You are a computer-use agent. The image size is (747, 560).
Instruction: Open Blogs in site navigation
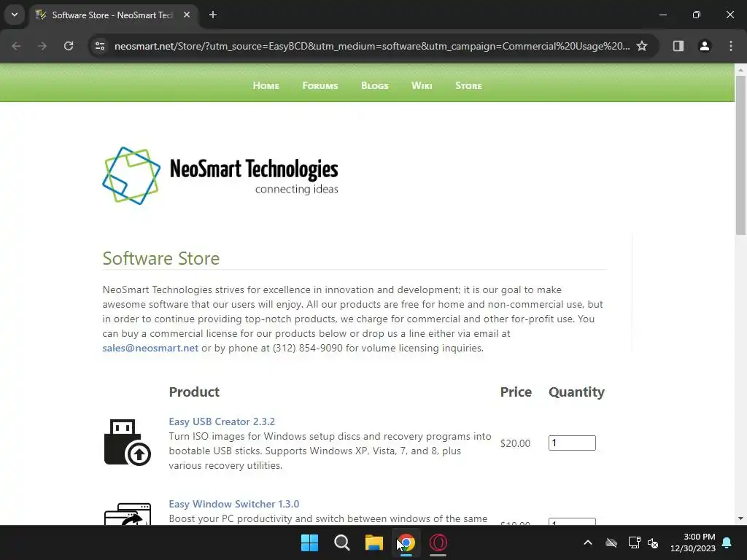click(374, 86)
